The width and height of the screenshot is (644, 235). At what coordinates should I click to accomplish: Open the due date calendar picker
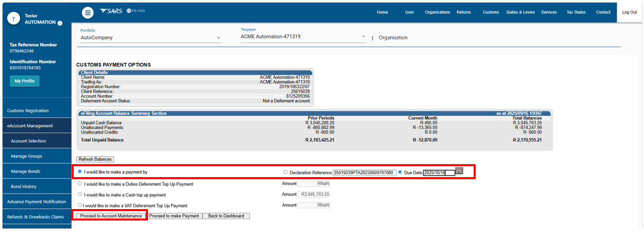click(459, 171)
